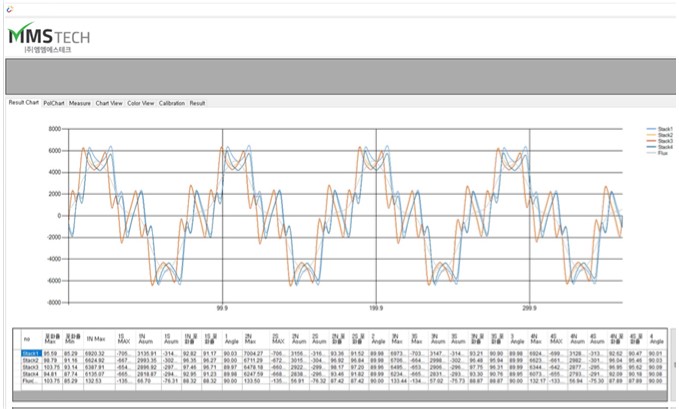Select the Stack2 row in data table

[x=31, y=360]
